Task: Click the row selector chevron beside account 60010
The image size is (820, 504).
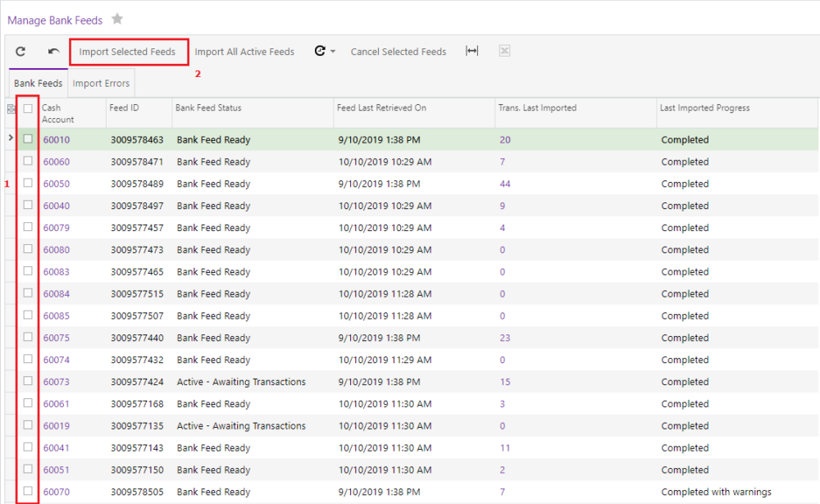Action: pyautogui.click(x=10, y=139)
